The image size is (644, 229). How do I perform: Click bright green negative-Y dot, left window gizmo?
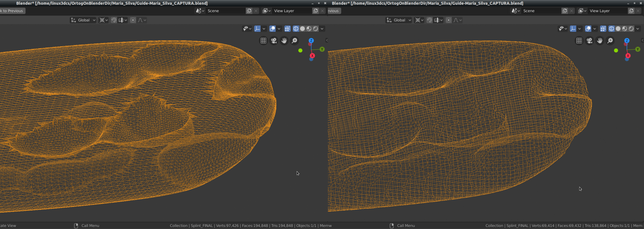point(300,51)
